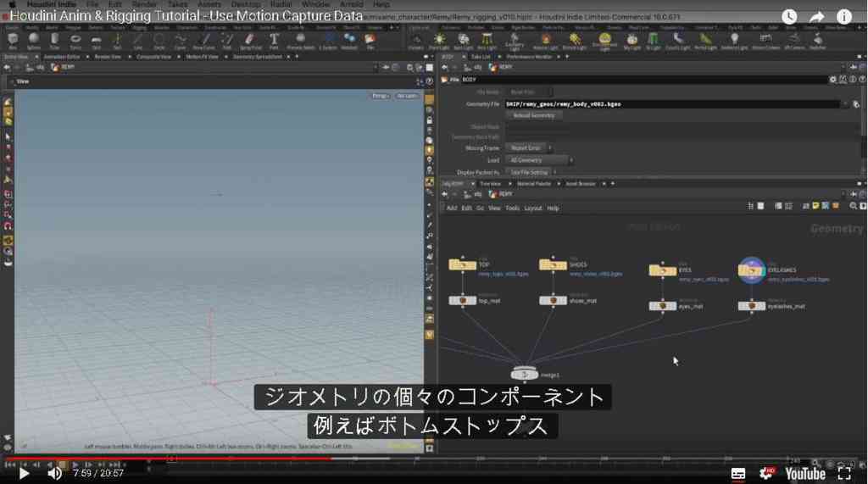Open network editor Help menu
Image resolution: width=868 pixels, height=484 pixels.
553,209
